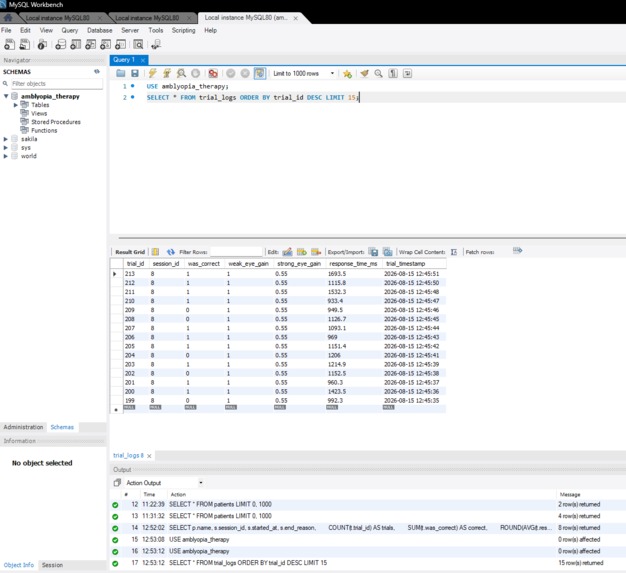
Task: Open the File menu
Action: click(x=6, y=30)
